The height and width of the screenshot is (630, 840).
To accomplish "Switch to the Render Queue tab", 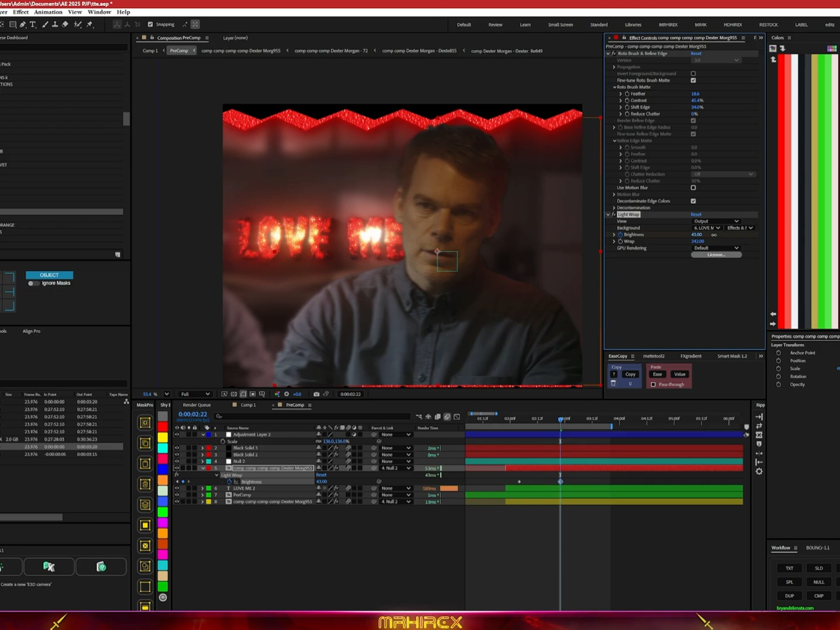I will [x=196, y=405].
